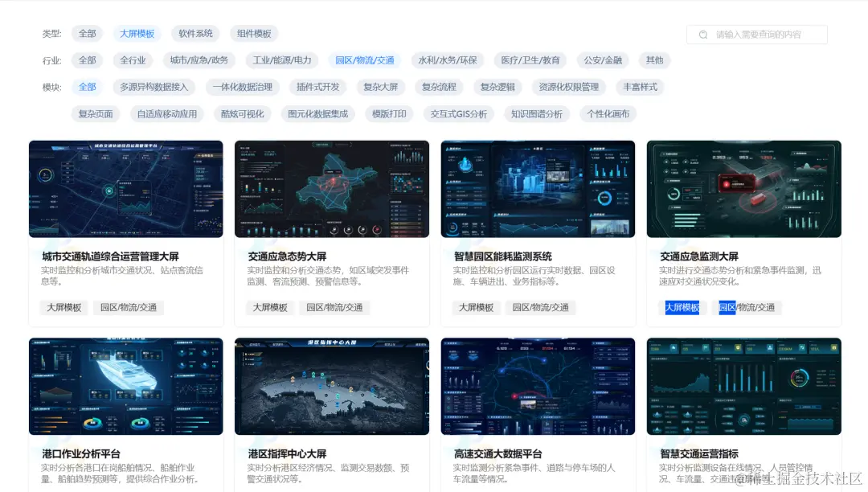The width and height of the screenshot is (868, 492).
Task: Click the search magnifier icon
Action: 702,34
